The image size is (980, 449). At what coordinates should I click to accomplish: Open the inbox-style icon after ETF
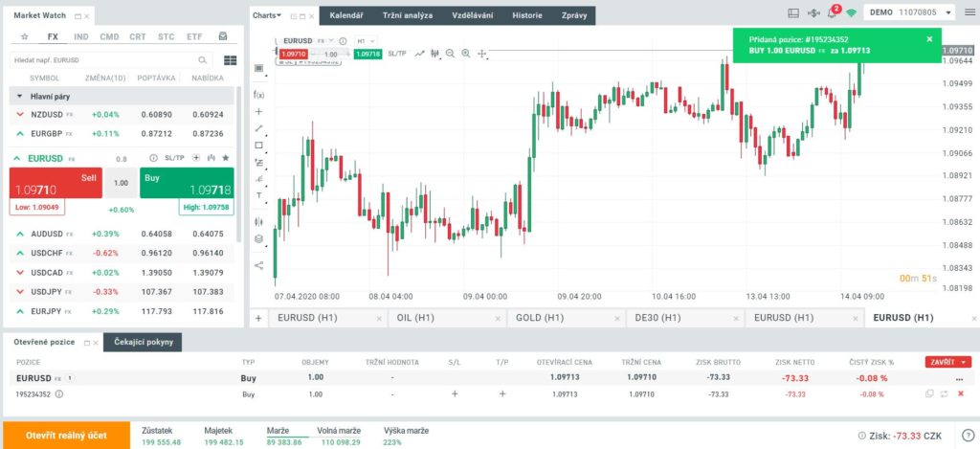coord(223,37)
